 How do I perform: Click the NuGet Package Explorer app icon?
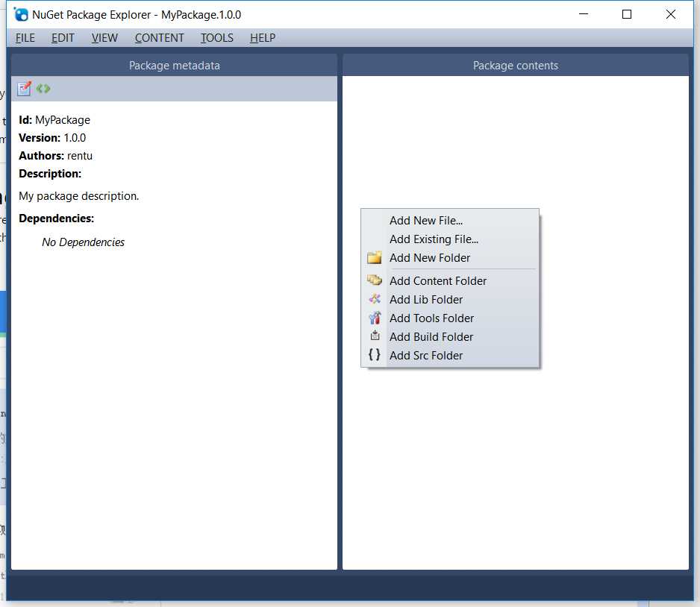(21, 14)
